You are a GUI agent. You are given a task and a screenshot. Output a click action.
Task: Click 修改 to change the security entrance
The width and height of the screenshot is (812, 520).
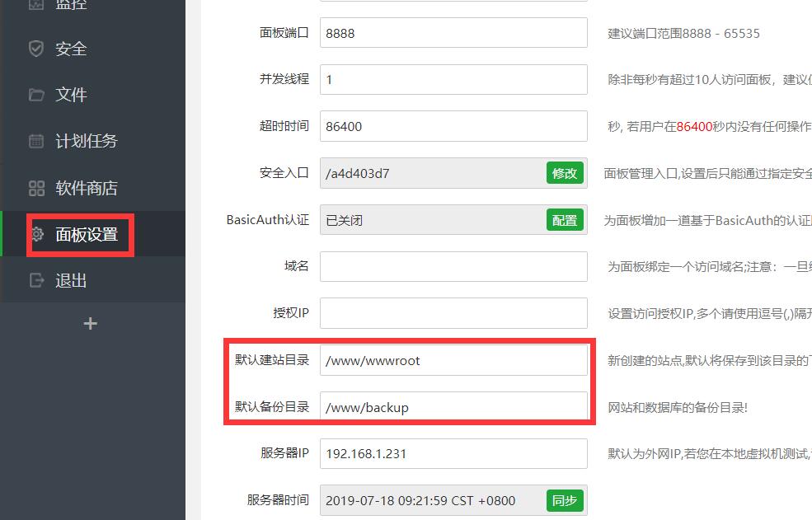(564, 173)
